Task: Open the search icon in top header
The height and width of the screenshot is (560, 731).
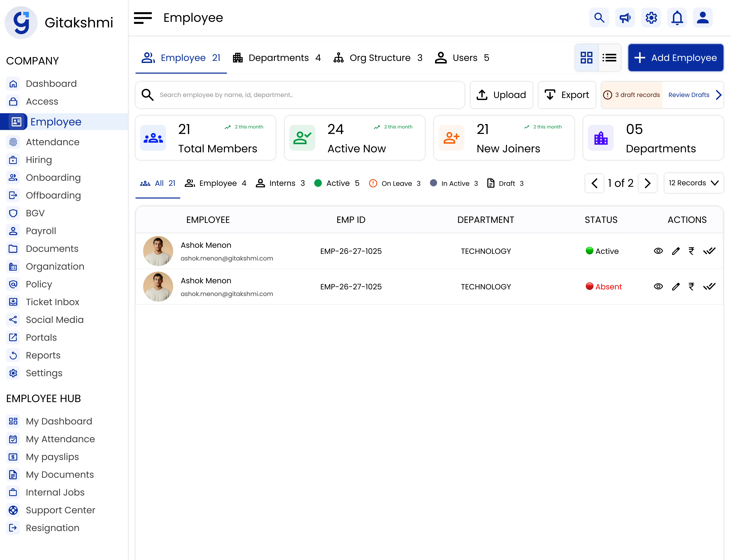Action: coord(599,18)
